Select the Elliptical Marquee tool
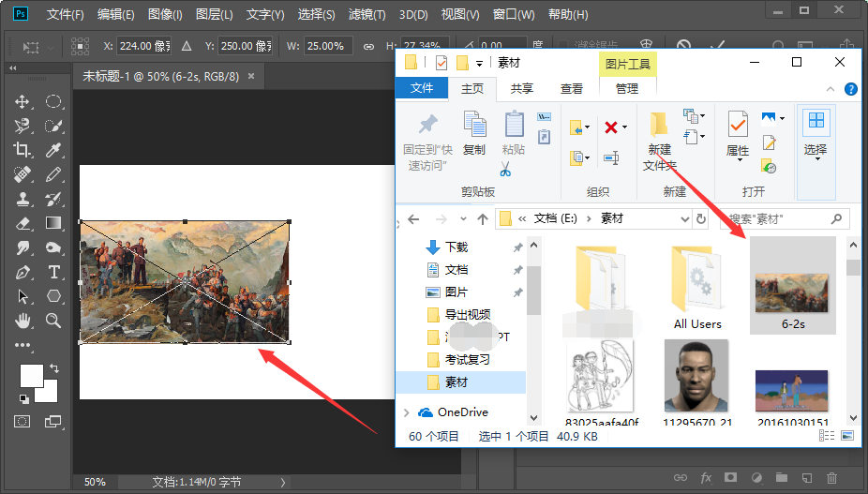This screenshot has height=494, width=868. tap(53, 101)
